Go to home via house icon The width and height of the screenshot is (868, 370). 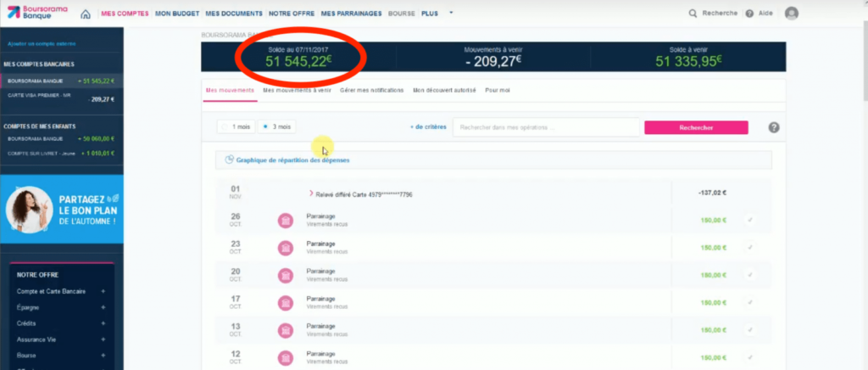(86, 14)
